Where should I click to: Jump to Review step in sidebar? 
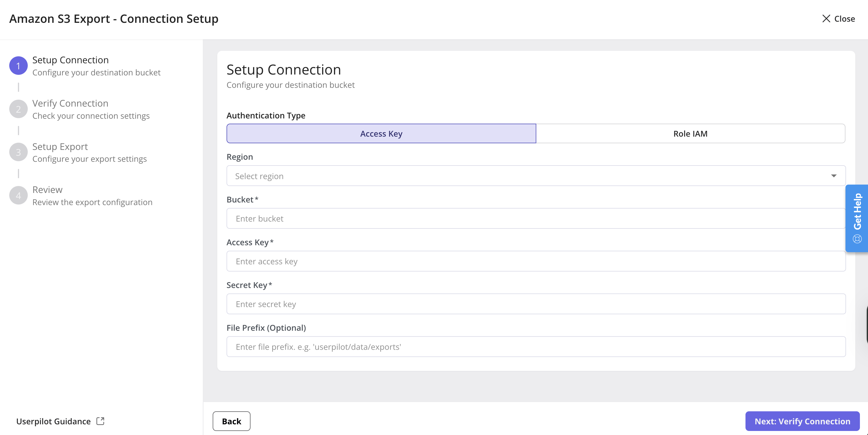click(47, 190)
